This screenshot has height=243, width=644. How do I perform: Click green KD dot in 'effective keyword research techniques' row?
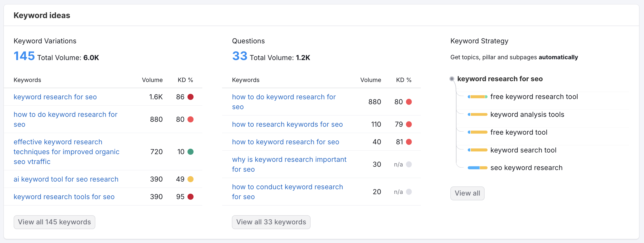point(191,152)
